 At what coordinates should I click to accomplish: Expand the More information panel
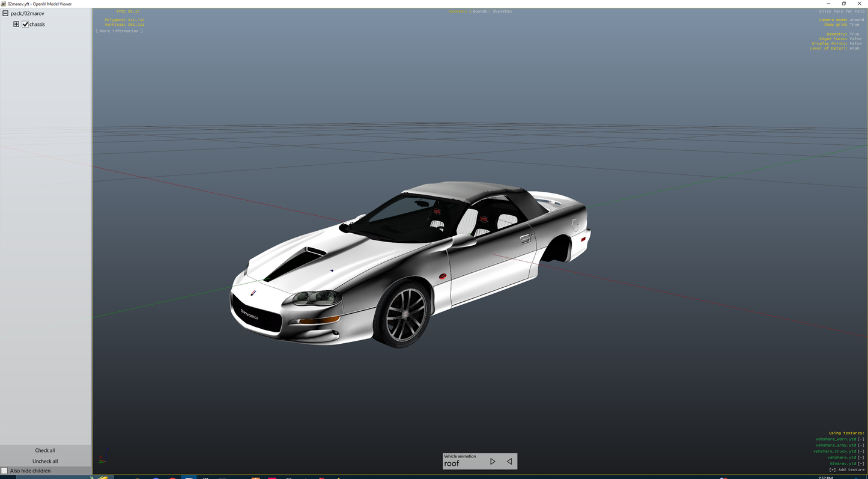[x=120, y=31]
